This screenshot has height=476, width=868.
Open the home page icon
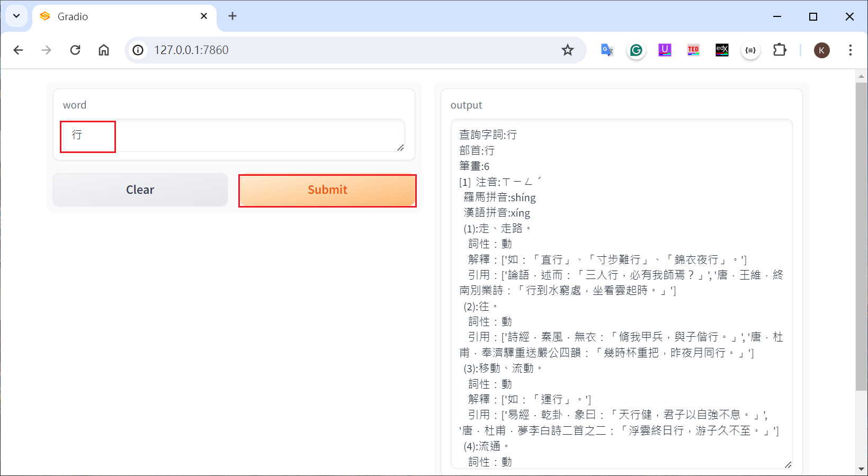104,50
